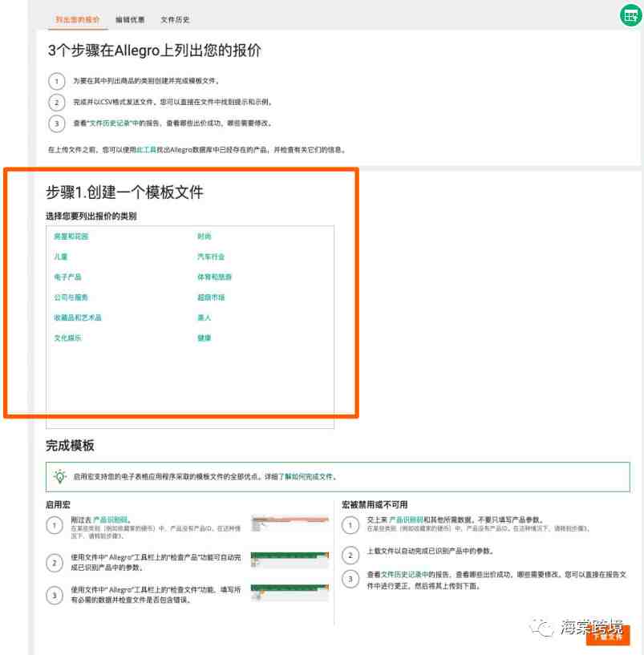Click 产品识别码 link under 启用宏
The height and width of the screenshot is (655, 644).
[x=111, y=520]
